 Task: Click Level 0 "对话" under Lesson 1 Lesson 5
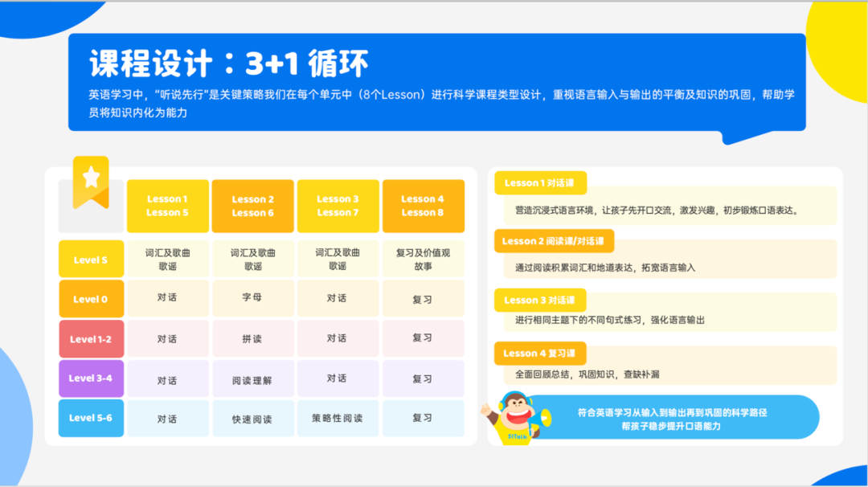click(168, 298)
